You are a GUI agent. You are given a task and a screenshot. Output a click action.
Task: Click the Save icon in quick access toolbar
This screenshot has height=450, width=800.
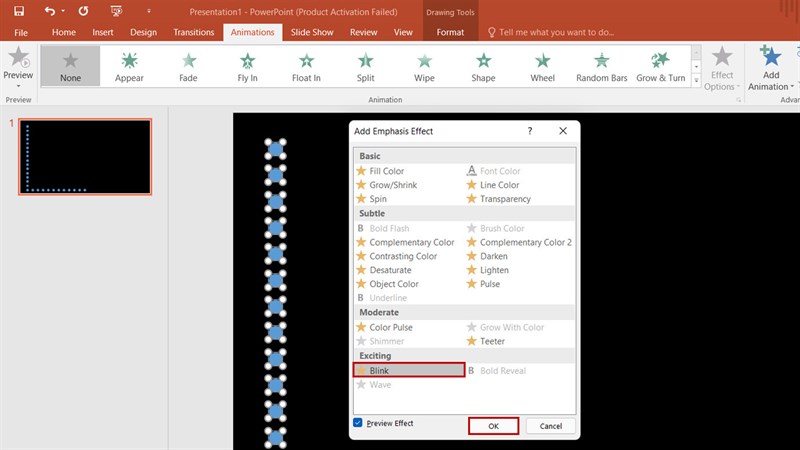pyautogui.click(x=19, y=11)
